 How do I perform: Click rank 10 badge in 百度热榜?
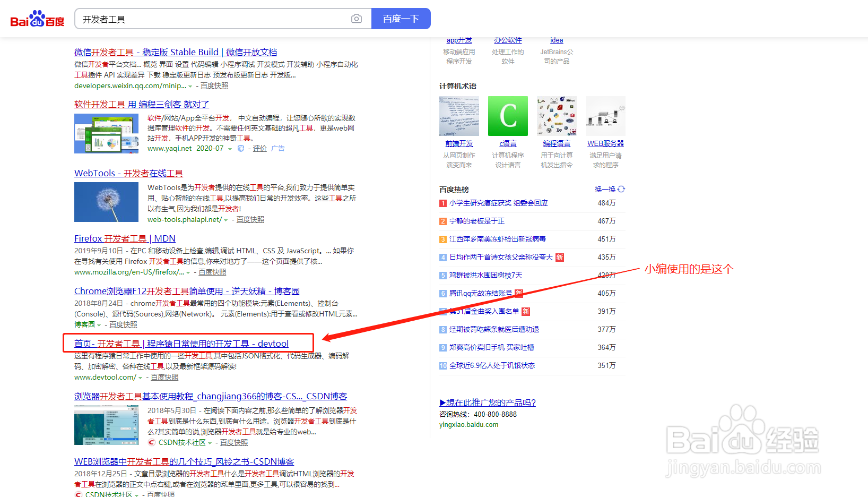coord(443,366)
